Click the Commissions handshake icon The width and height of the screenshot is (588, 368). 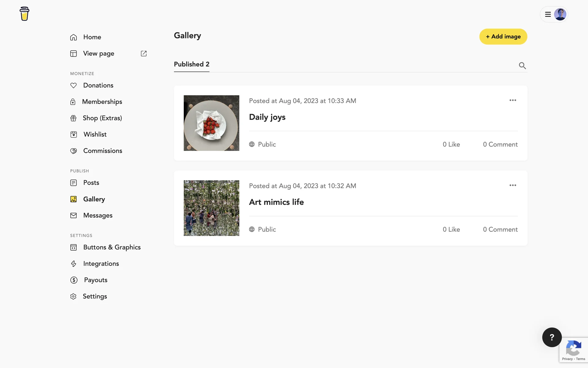[73, 151]
